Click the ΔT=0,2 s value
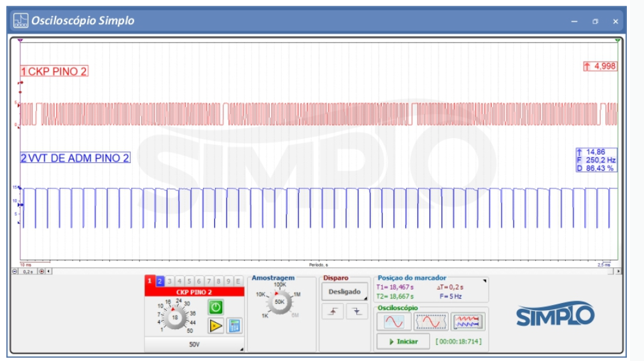The height and width of the screenshot is (361, 644). point(450,287)
